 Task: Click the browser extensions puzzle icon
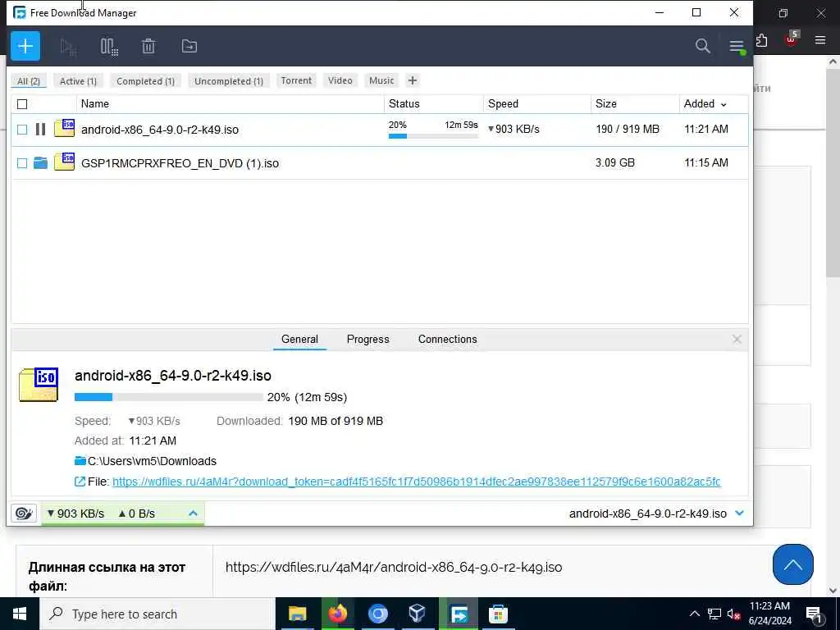coord(761,40)
